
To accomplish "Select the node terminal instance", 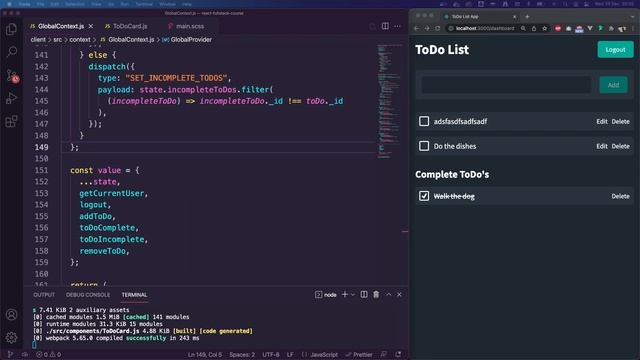I will (x=326, y=294).
